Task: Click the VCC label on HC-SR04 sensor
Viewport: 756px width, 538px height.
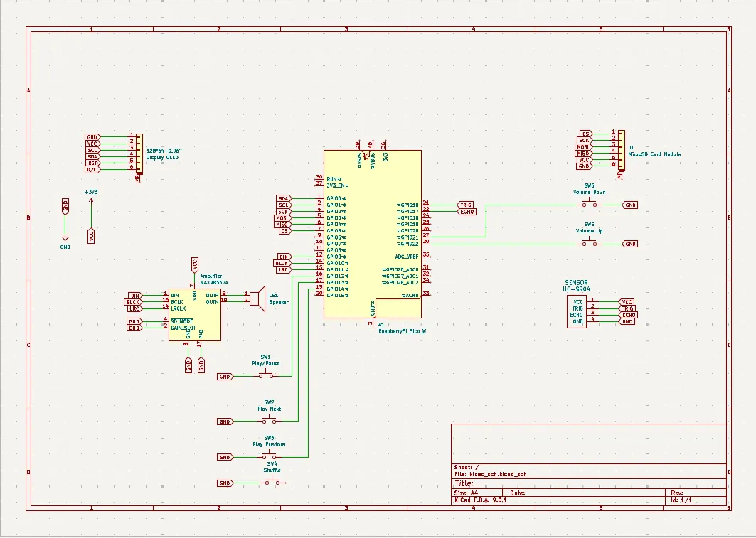Action: [x=627, y=302]
